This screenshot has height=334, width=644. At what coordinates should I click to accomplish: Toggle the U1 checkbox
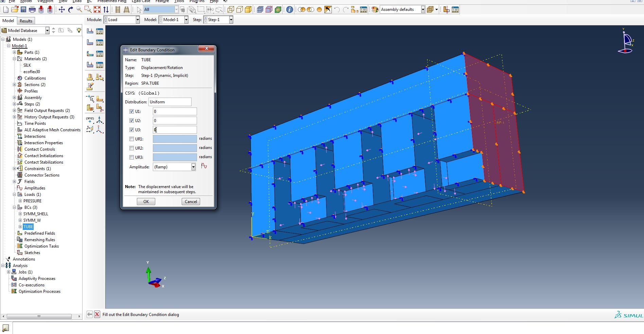[131, 112]
